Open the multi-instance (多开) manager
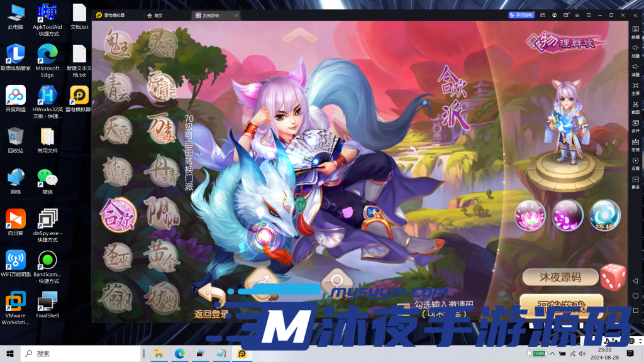 click(635, 126)
